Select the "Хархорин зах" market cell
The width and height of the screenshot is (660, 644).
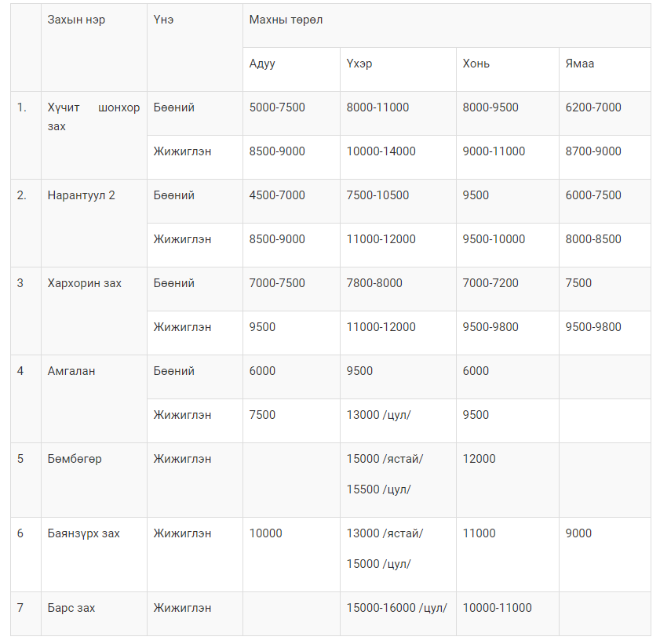click(84, 283)
